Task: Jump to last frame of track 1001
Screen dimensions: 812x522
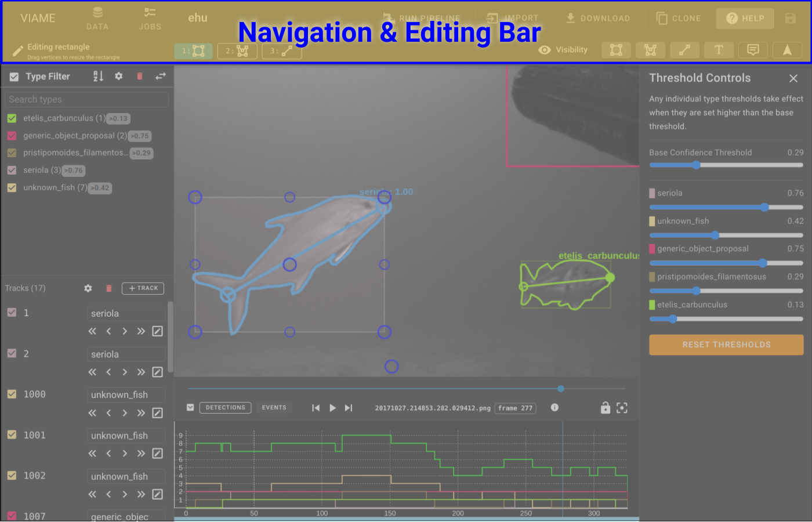Action: pyautogui.click(x=141, y=454)
